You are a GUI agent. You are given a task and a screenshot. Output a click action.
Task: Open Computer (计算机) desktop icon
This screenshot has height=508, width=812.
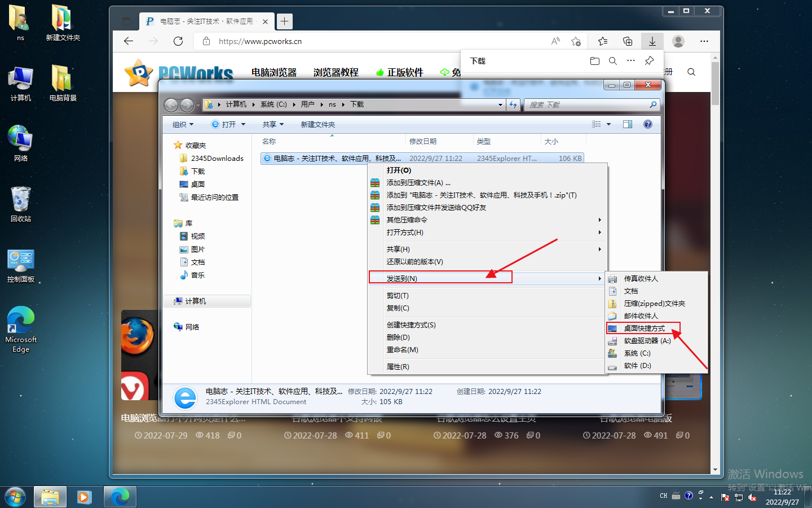(21, 84)
